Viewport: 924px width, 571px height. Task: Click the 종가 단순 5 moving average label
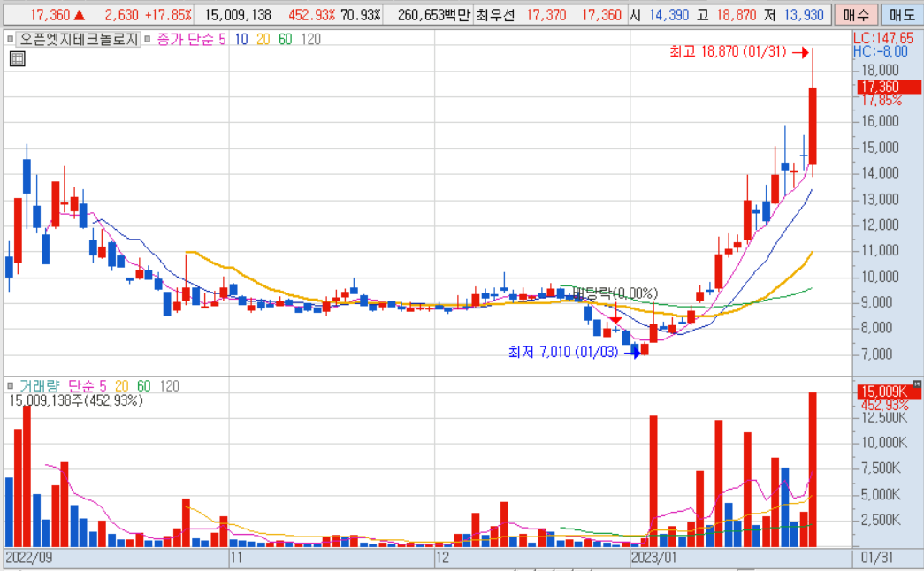click(x=191, y=39)
